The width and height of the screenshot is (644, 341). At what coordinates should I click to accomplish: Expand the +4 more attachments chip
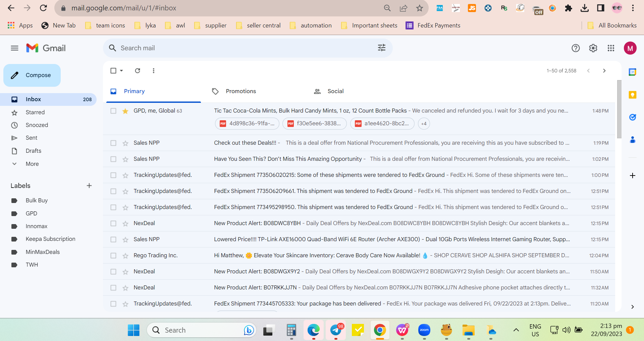[424, 124]
